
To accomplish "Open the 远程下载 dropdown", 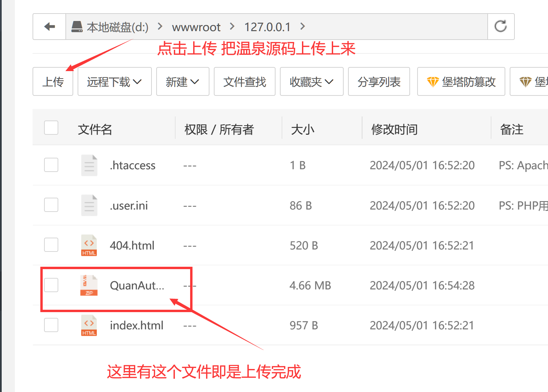I will click(114, 81).
